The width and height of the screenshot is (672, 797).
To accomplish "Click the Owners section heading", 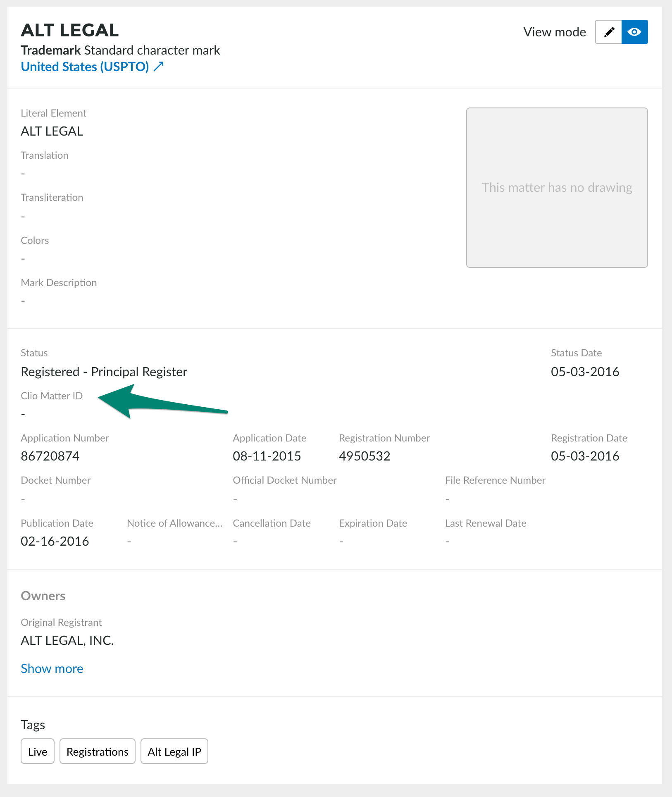I will [x=43, y=596].
